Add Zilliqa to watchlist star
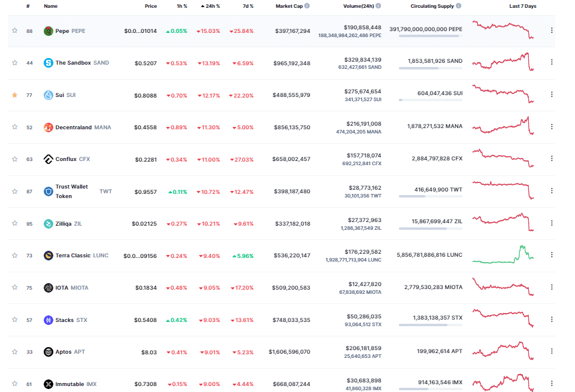 [x=14, y=223]
